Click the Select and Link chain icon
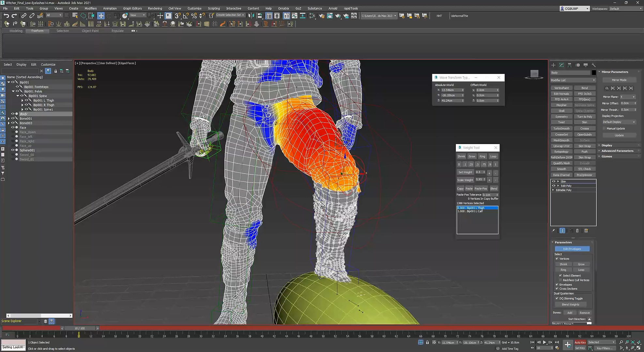This screenshot has width=644, height=352. pos(24,16)
